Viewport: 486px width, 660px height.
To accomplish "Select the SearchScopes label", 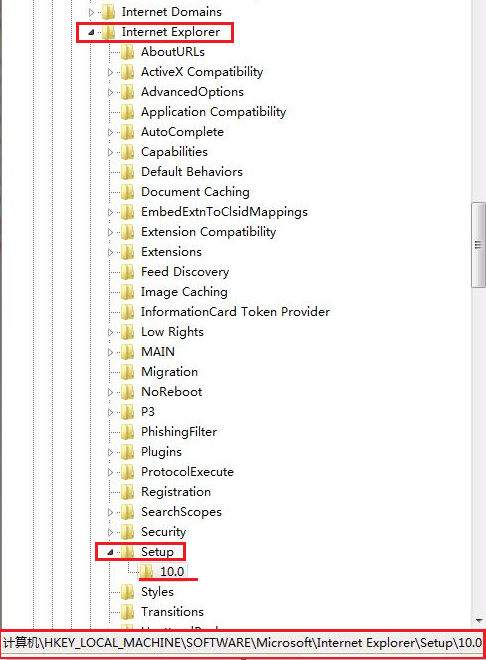I will [x=181, y=512].
